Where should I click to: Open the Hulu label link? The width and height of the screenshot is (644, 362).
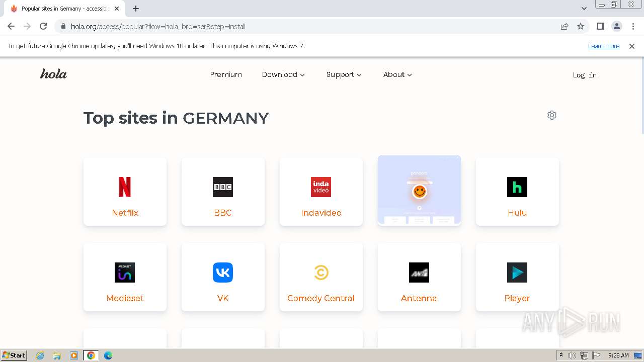point(517,213)
